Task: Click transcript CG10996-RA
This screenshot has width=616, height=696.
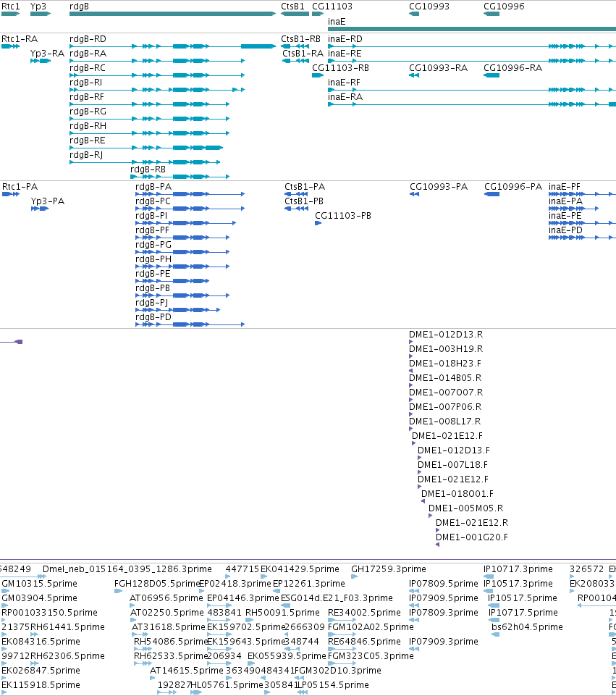Action: [491, 75]
